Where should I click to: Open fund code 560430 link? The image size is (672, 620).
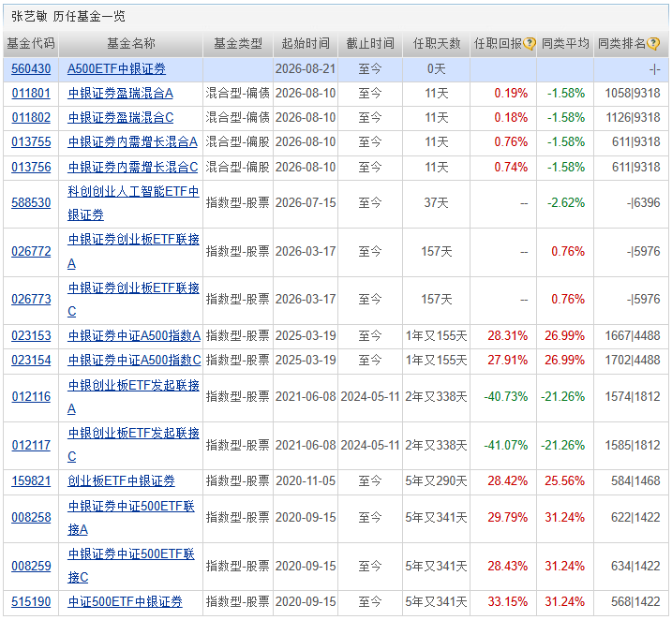pyautogui.click(x=31, y=69)
